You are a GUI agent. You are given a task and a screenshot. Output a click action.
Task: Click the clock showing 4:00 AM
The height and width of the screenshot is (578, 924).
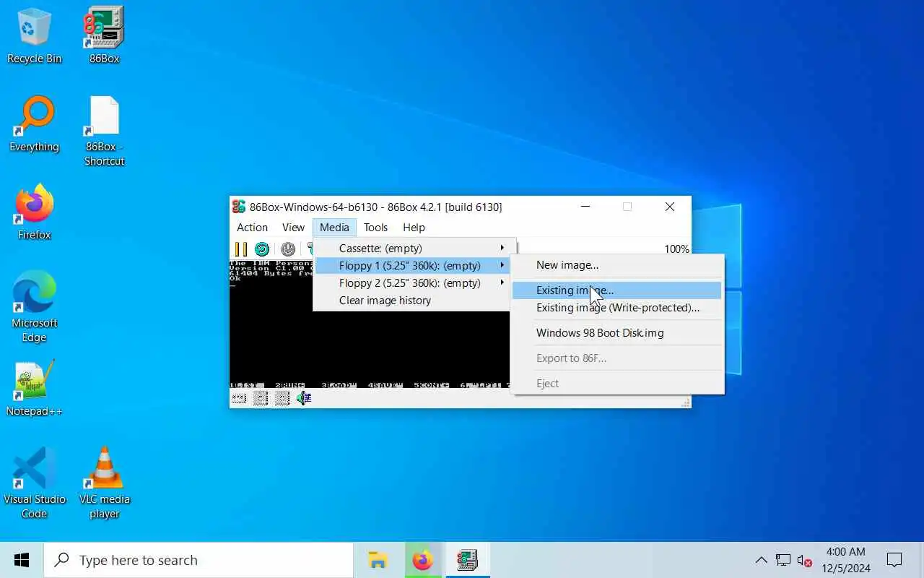(845, 560)
